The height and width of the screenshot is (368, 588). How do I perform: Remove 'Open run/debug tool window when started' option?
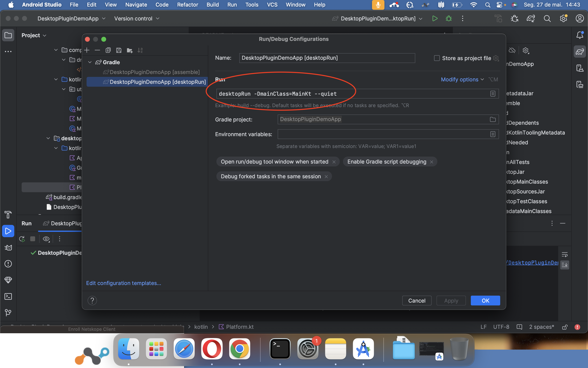click(x=334, y=162)
